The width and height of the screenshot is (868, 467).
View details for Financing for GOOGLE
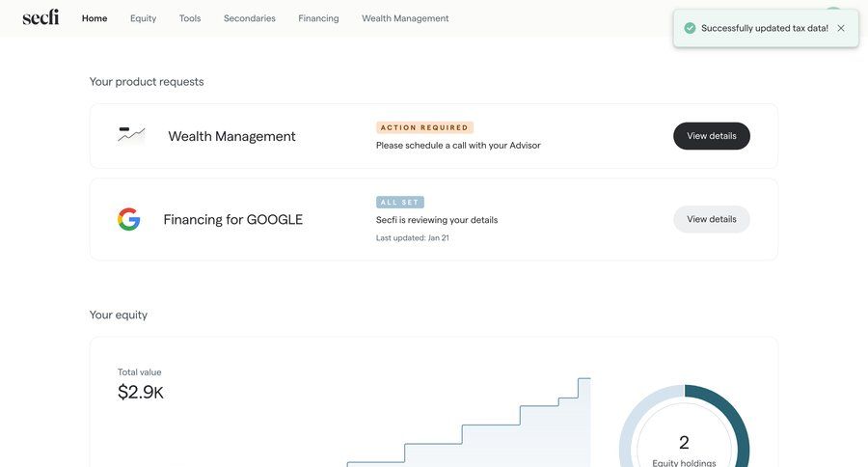pyautogui.click(x=711, y=219)
